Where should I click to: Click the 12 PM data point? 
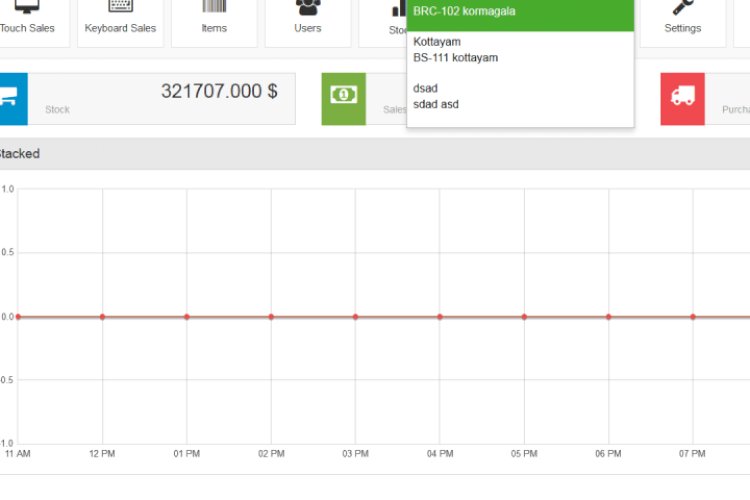(x=102, y=317)
